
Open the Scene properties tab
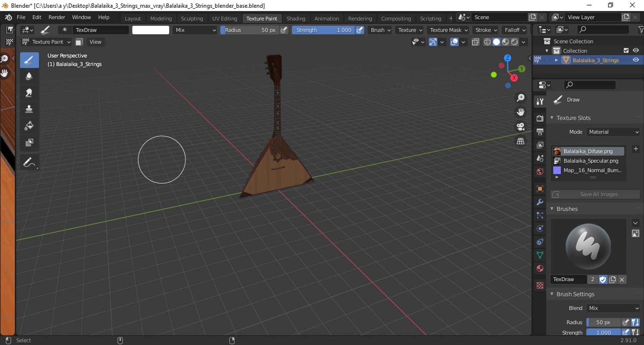pyautogui.click(x=540, y=158)
